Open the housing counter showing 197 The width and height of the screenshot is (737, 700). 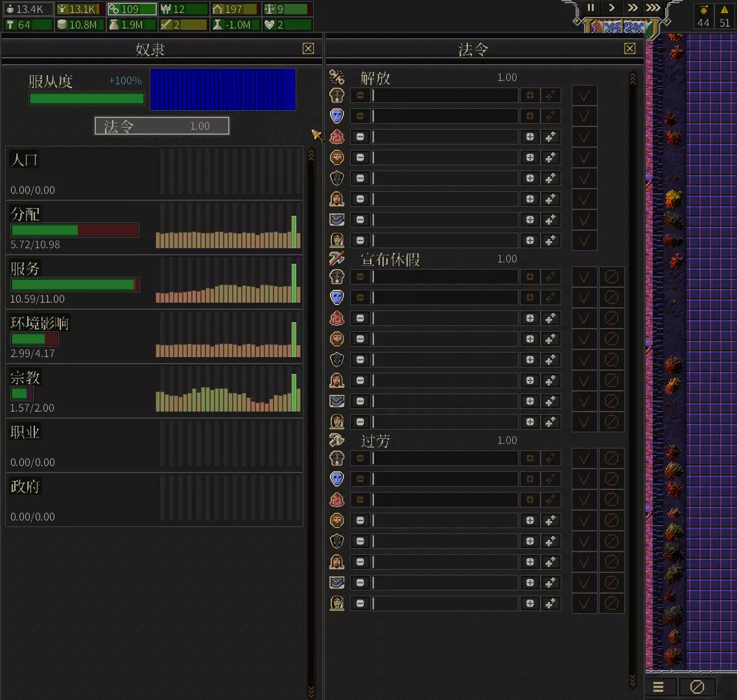pos(235,9)
